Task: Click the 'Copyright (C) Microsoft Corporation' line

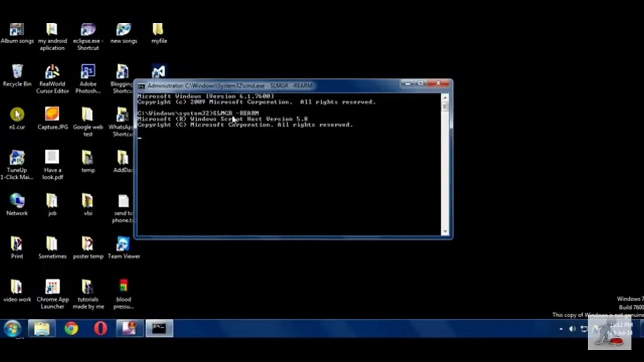Action: tap(245, 125)
